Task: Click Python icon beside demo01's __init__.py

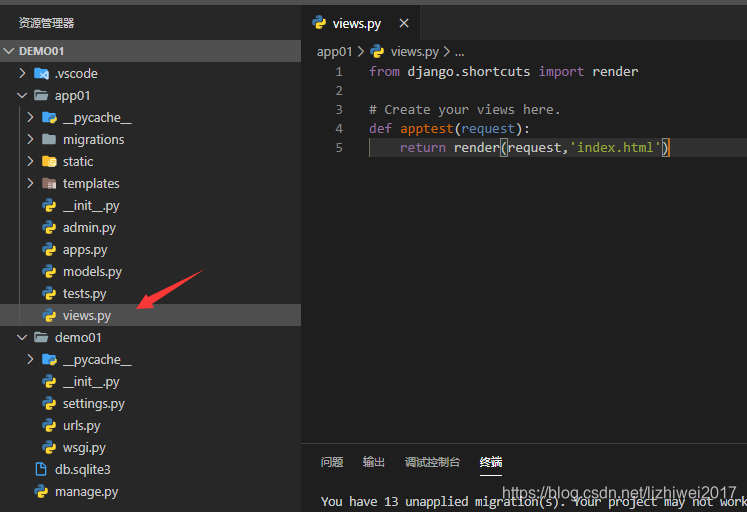Action: (x=49, y=381)
